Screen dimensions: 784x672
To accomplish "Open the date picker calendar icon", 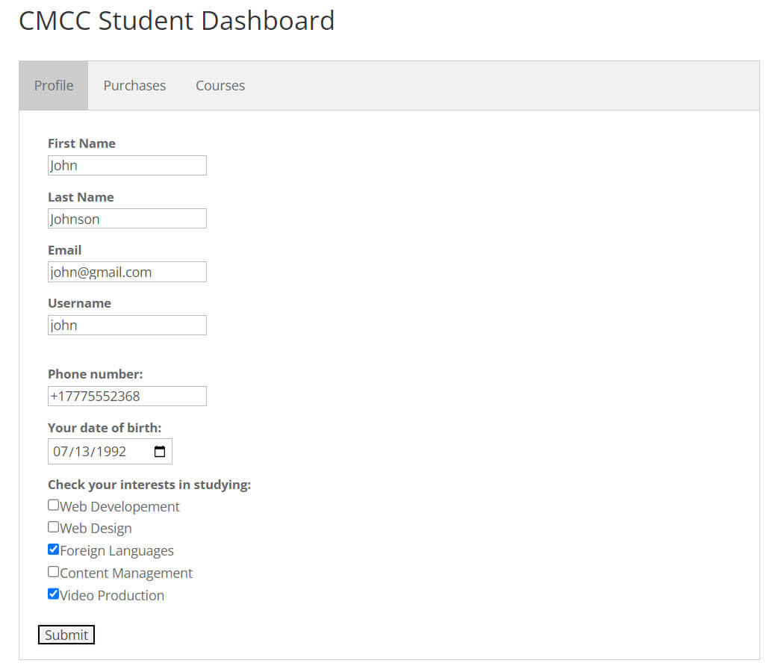I will tap(160, 452).
